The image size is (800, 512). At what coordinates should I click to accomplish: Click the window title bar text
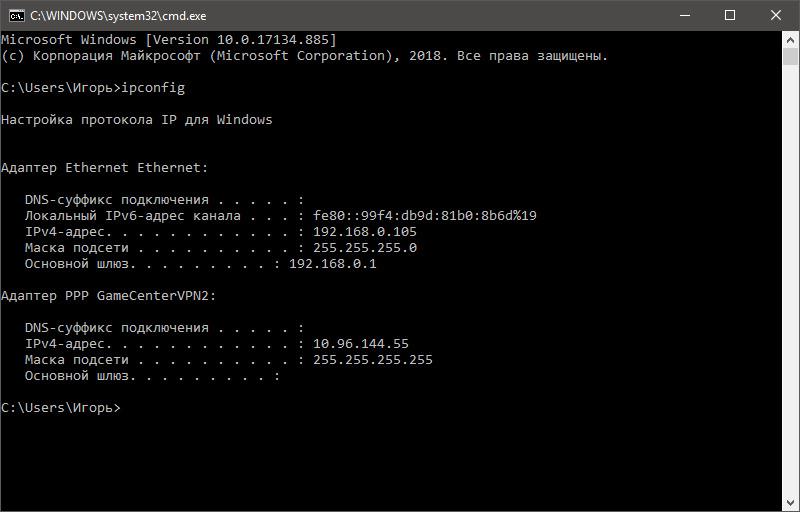tap(118, 16)
